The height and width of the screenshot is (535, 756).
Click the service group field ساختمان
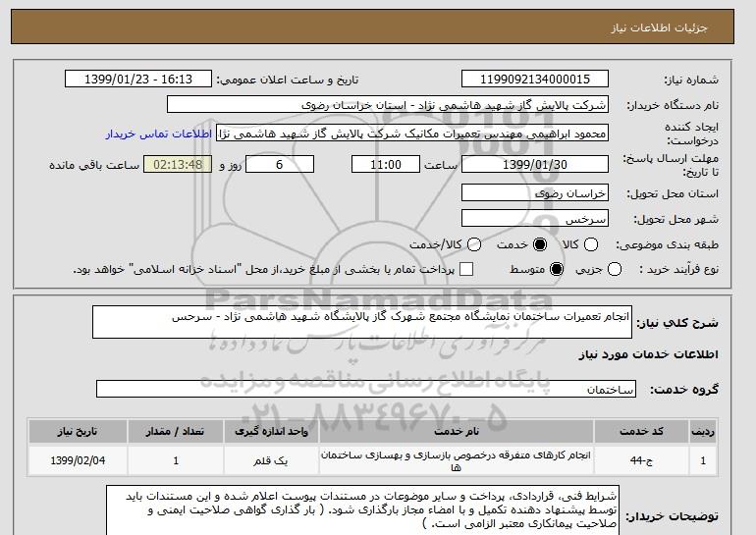coord(366,389)
